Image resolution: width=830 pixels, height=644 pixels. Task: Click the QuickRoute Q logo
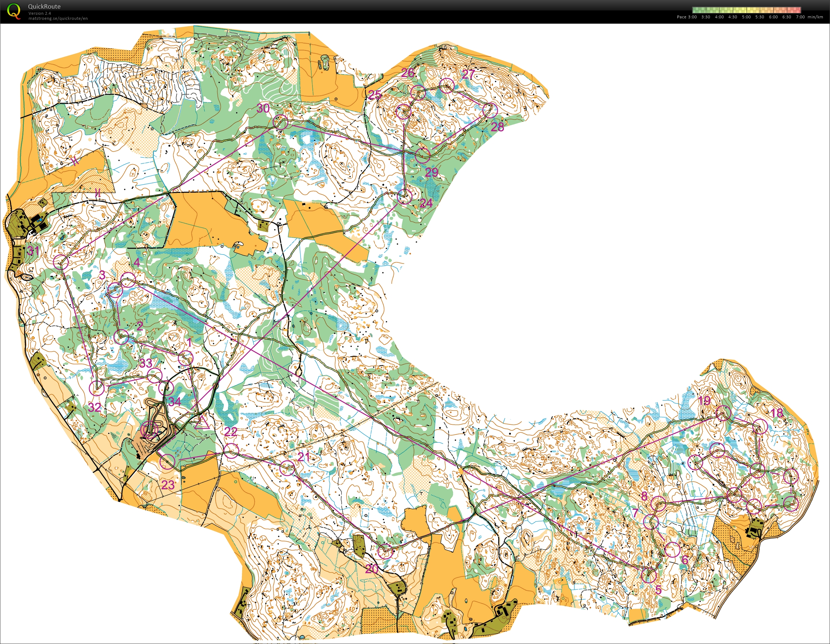click(x=14, y=12)
